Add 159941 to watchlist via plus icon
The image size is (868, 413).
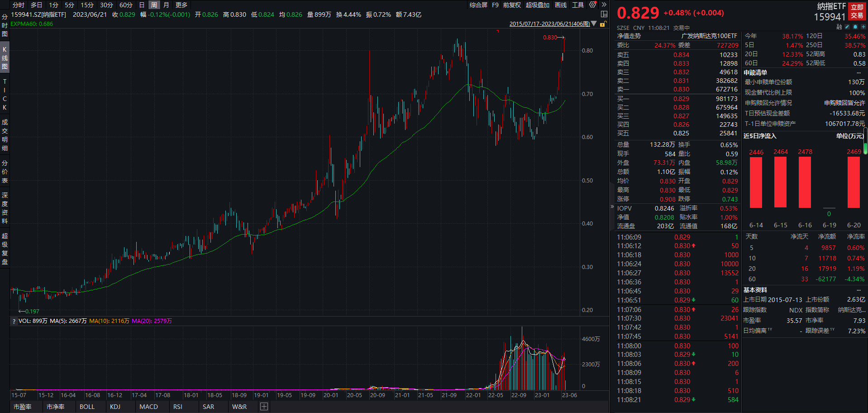(x=863, y=27)
